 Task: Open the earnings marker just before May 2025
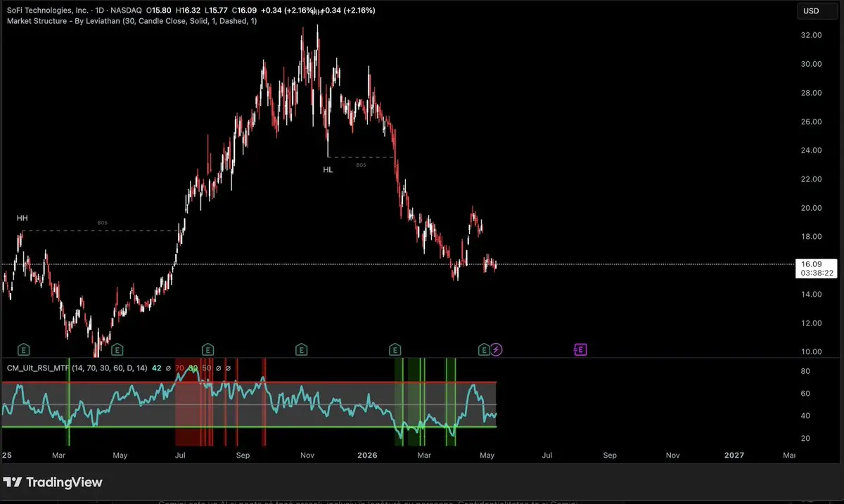[117, 349]
